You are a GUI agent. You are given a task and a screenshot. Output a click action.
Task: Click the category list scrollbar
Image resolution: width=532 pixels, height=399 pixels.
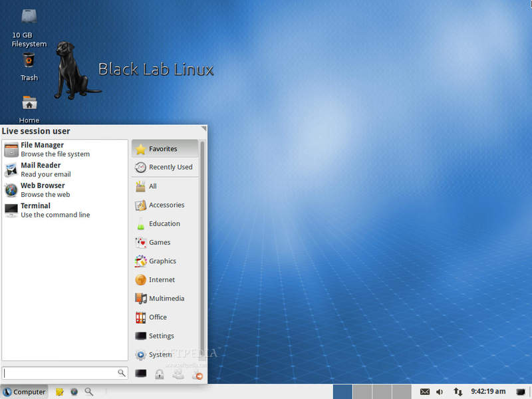pos(202,251)
